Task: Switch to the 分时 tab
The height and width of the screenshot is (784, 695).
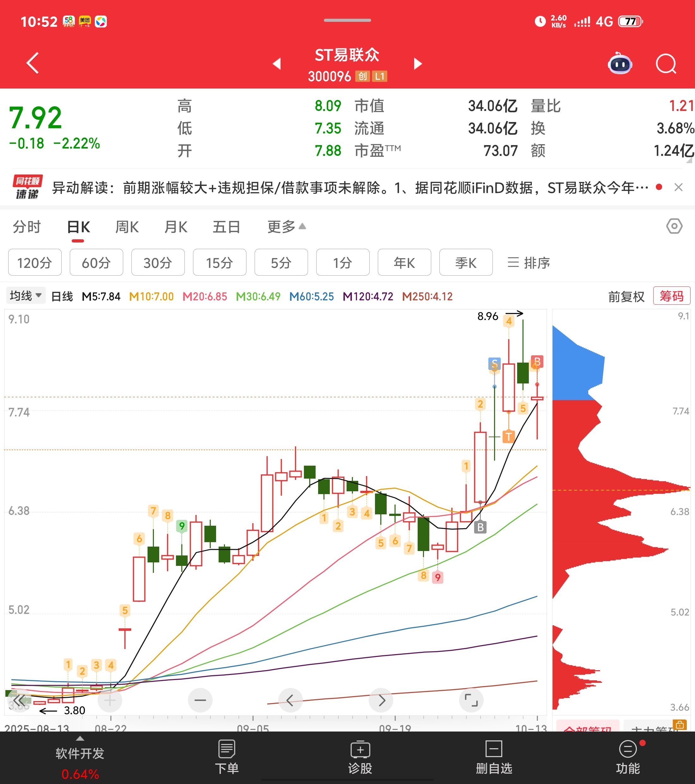Action: point(27,227)
